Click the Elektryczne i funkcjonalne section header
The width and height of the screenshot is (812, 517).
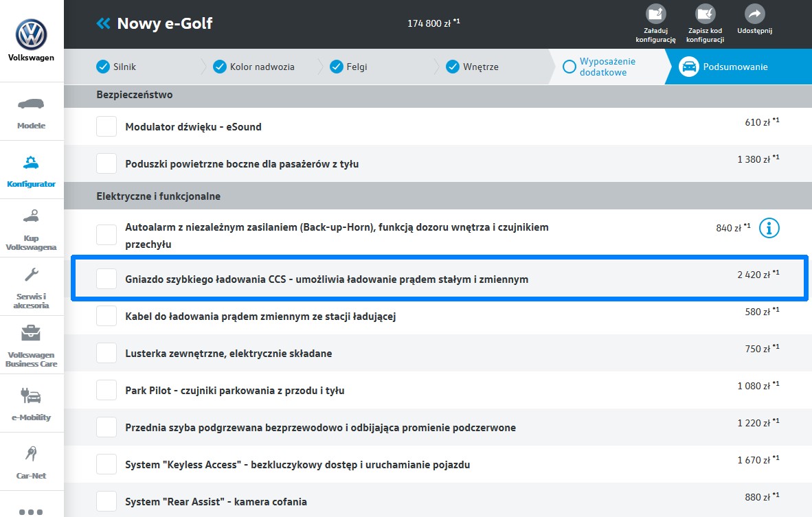click(438, 196)
